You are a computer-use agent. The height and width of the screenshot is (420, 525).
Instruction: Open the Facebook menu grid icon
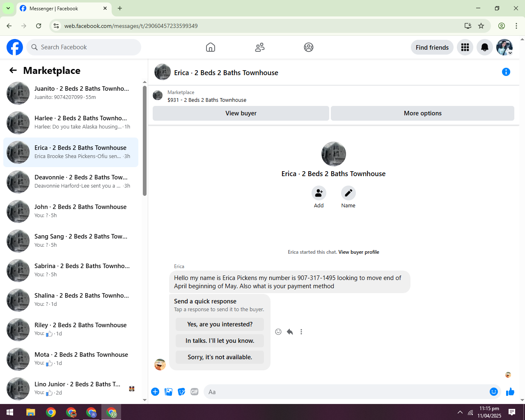click(465, 47)
